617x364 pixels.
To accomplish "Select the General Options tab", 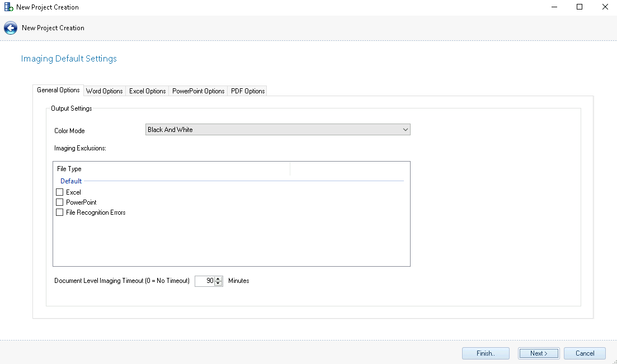I will [x=58, y=90].
